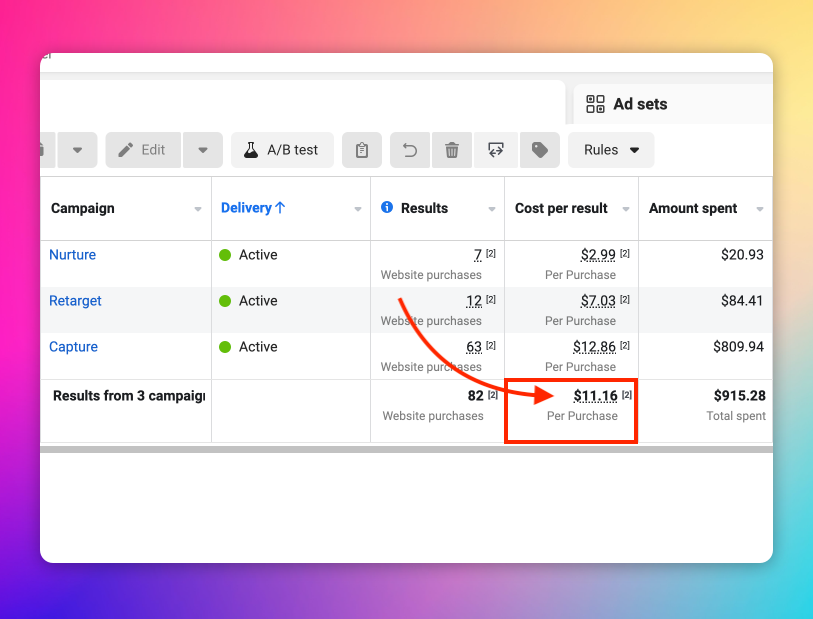The width and height of the screenshot is (813, 619).
Task: Open Amount spent column dropdown arrow
Action: click(760, 209)
